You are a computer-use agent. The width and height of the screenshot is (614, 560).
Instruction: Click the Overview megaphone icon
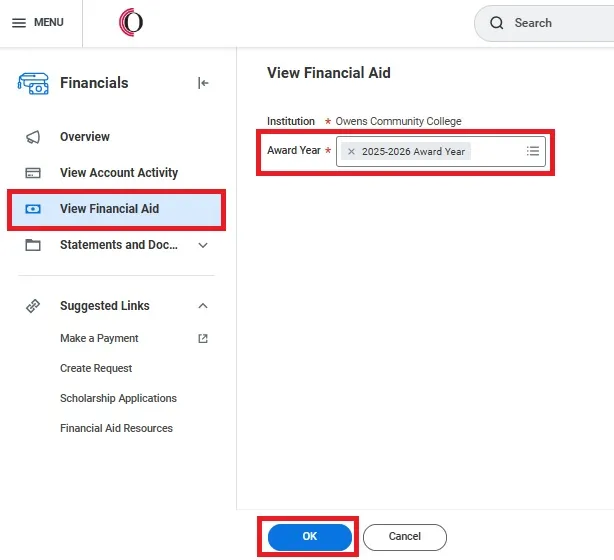33,137
